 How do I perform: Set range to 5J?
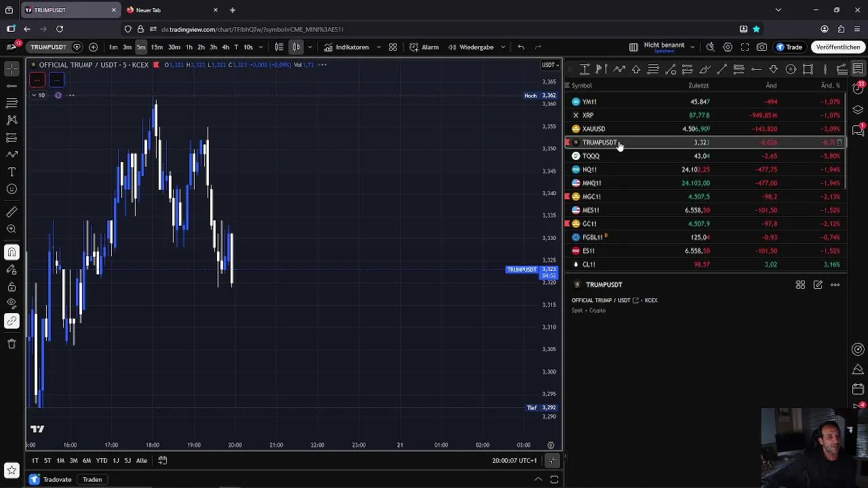pos(127,461)
